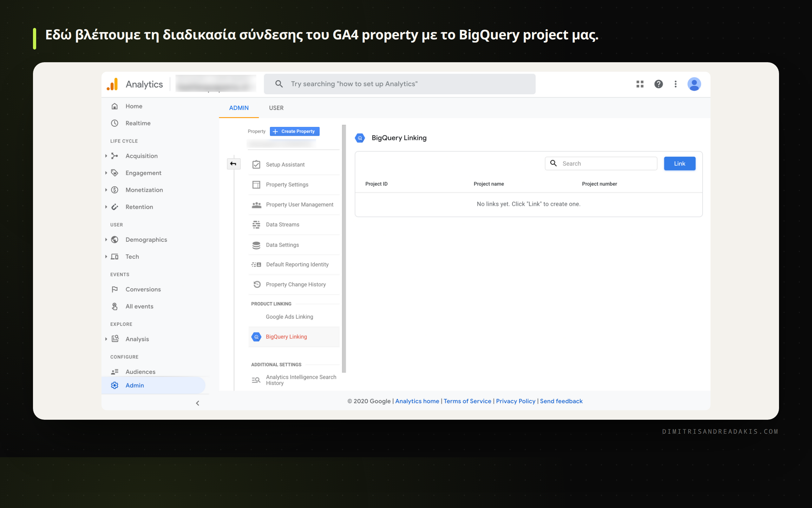Click the Data Settings database icon

(x=256, y=245)
